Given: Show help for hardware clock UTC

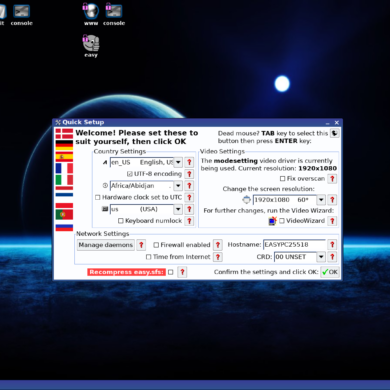Looking at the screenshot, I should click(189, 197).
